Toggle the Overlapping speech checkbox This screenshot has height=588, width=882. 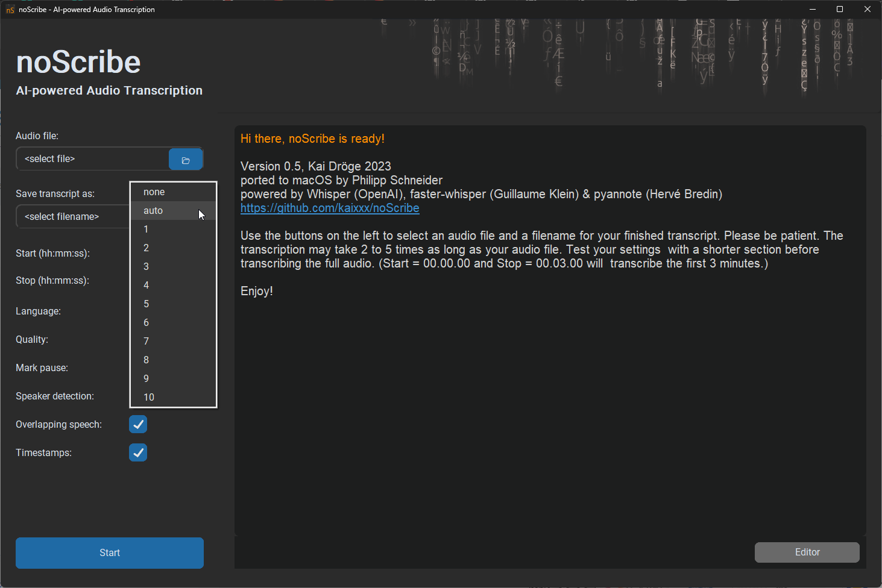coord(138,425)
